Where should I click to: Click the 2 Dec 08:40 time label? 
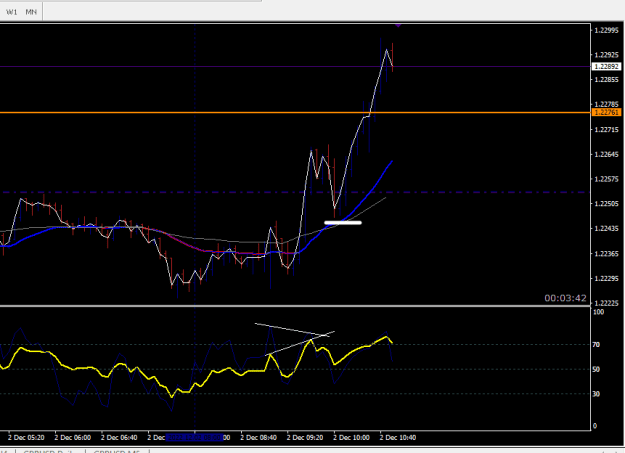tap(258, 437)
